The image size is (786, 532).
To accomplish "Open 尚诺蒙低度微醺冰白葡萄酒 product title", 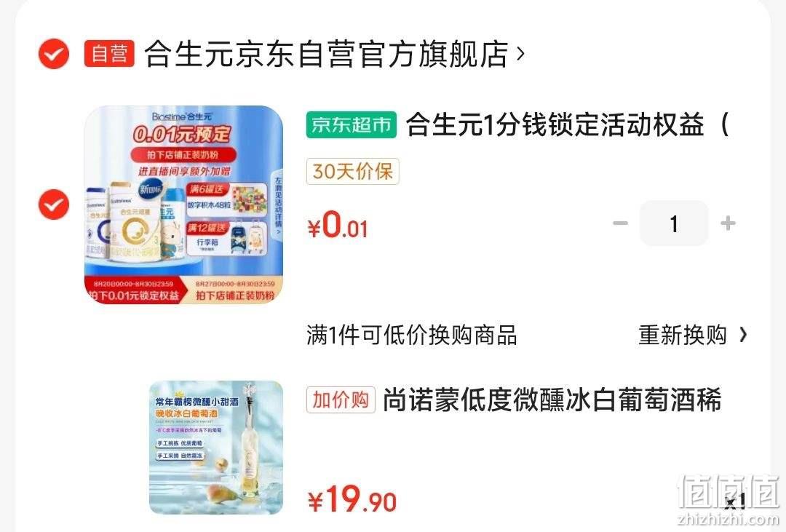I will tap(552, 400).
